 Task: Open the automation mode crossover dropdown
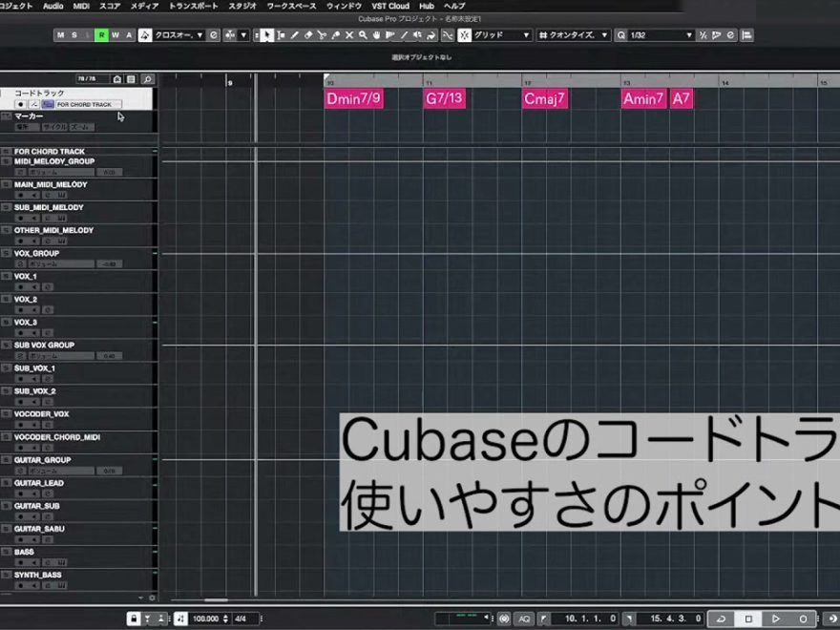tap(178, 35)
